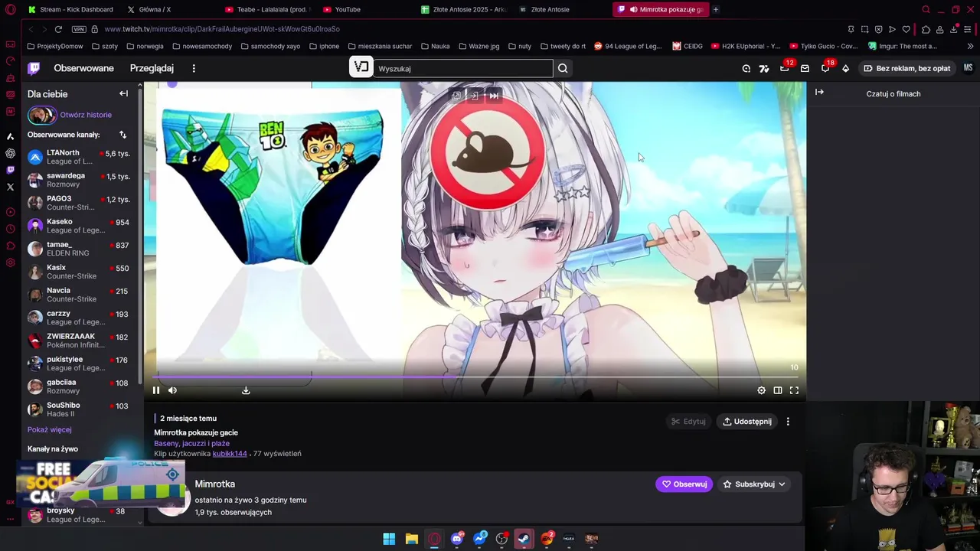The image size is (980, 551).
Task: Open sawardega channel in sidebar
Action: pyautogui.click(x=80, y=180)
